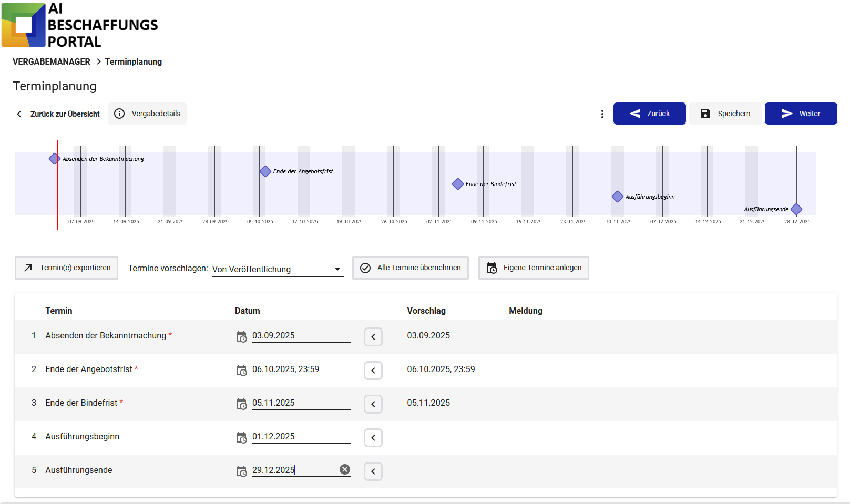Open Vergabedetails info panel

(148, 114)
